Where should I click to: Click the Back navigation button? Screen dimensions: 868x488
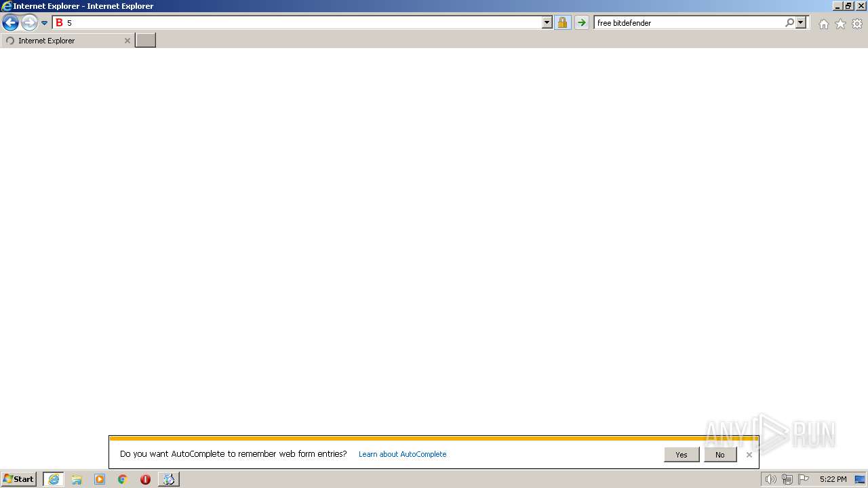10,23
